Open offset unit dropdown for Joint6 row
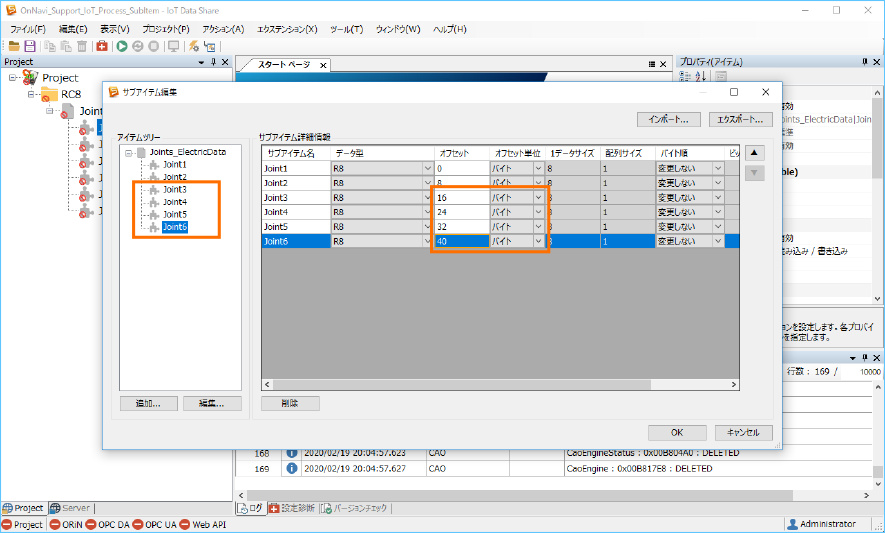The width and height of the screenshot is (885, 533). click(538, 241)
